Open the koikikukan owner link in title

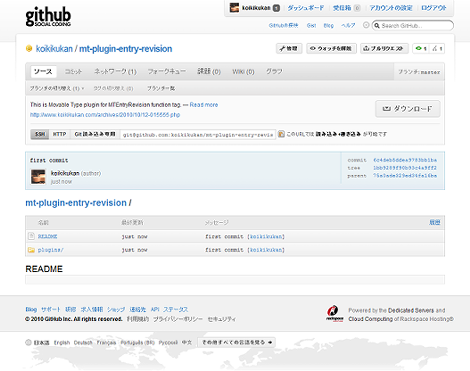coord(54,49)
